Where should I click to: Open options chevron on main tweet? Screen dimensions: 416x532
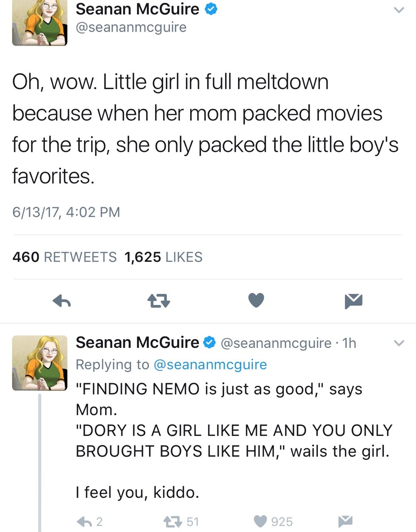399,10
